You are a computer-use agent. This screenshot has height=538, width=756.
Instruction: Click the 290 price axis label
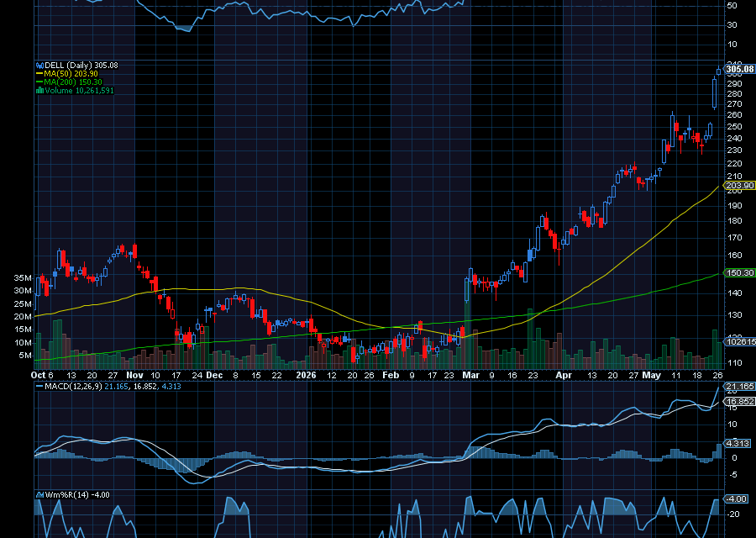735,84
